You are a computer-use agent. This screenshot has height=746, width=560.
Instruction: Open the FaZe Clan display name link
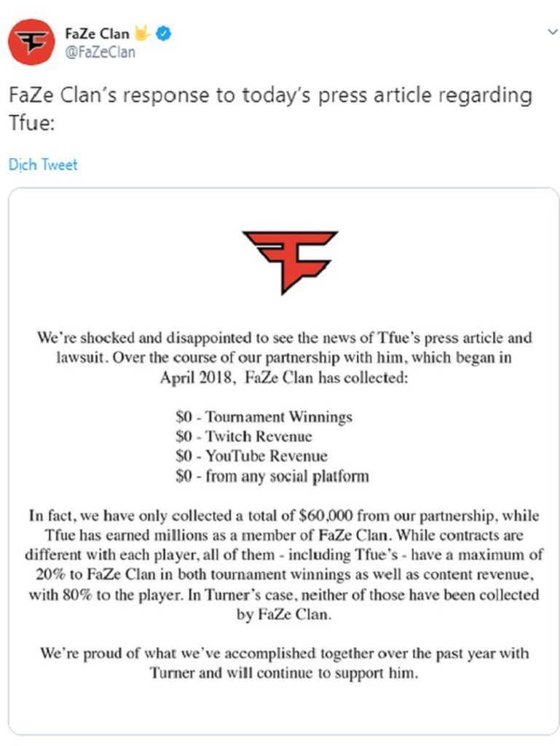[x=97, y=34]
